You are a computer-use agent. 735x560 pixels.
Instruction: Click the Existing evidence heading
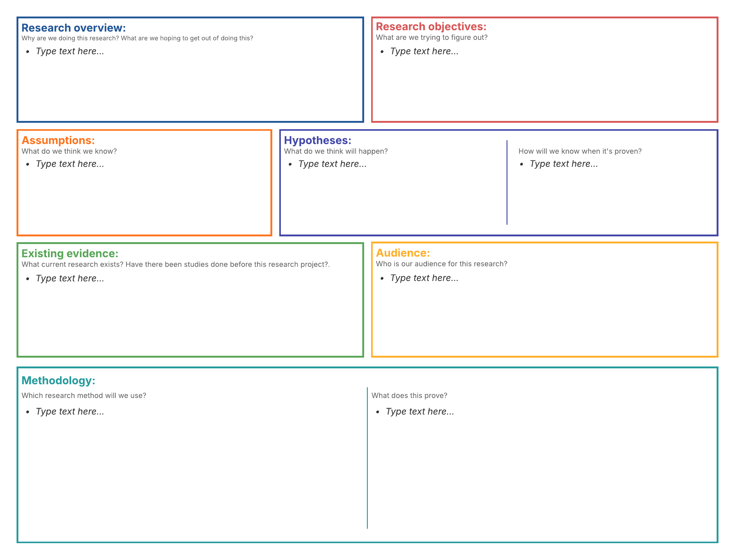[70, 253]
